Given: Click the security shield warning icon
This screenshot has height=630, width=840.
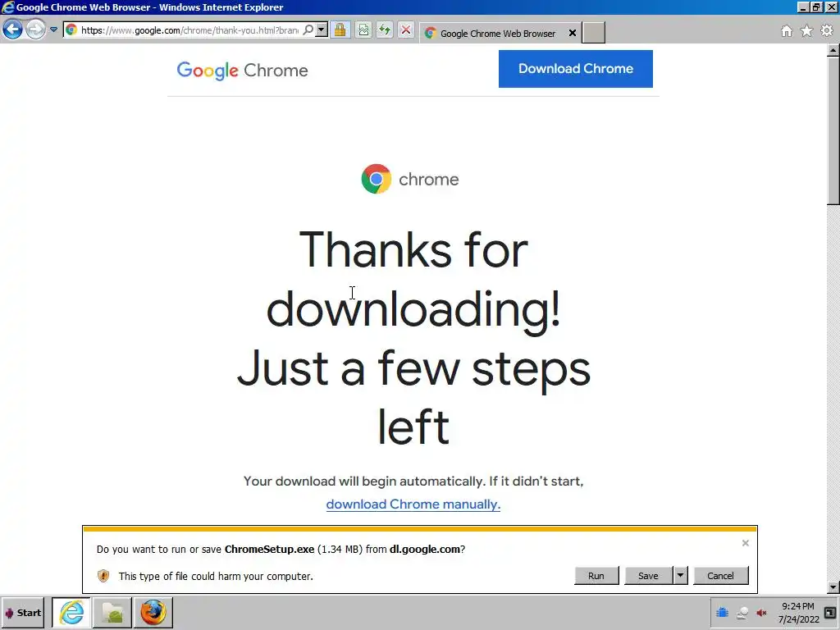Looking at the screenshot, I should 103,576.
